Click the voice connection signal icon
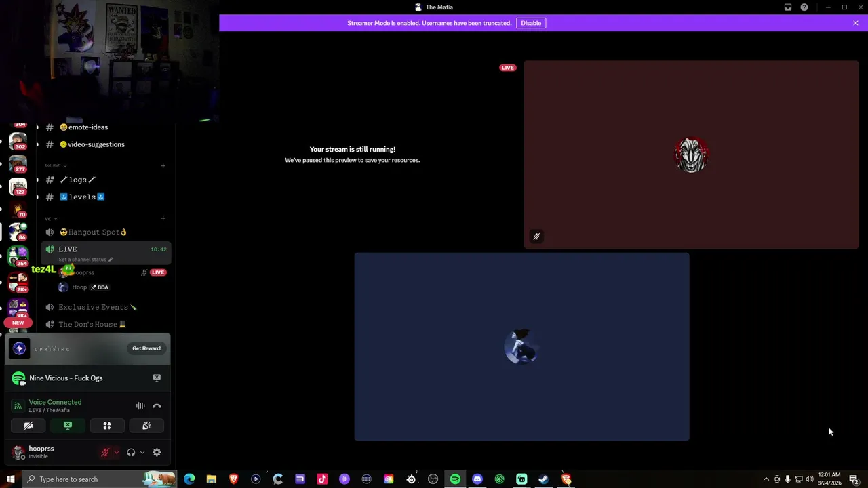The height and width of the screenshot is (488, 868). click(x=18, y=406)
